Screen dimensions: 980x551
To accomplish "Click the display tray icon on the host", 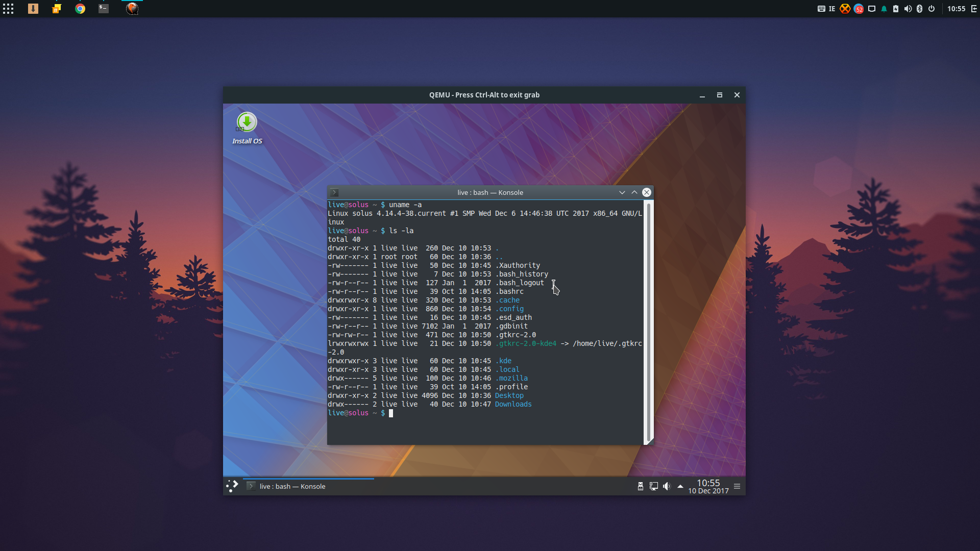I will pos(872,9).
